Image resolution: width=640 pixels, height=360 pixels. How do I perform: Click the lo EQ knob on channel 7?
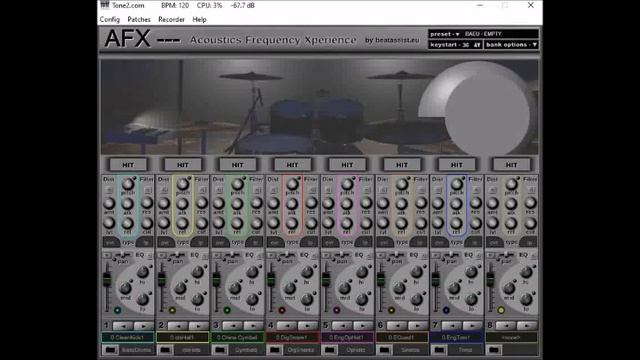[471, 300]
